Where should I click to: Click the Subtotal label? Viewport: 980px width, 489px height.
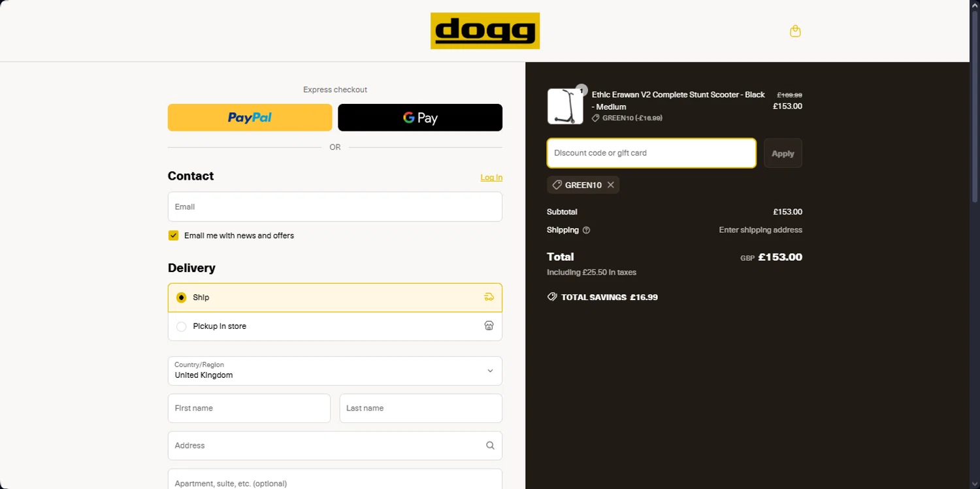point(562,212)
